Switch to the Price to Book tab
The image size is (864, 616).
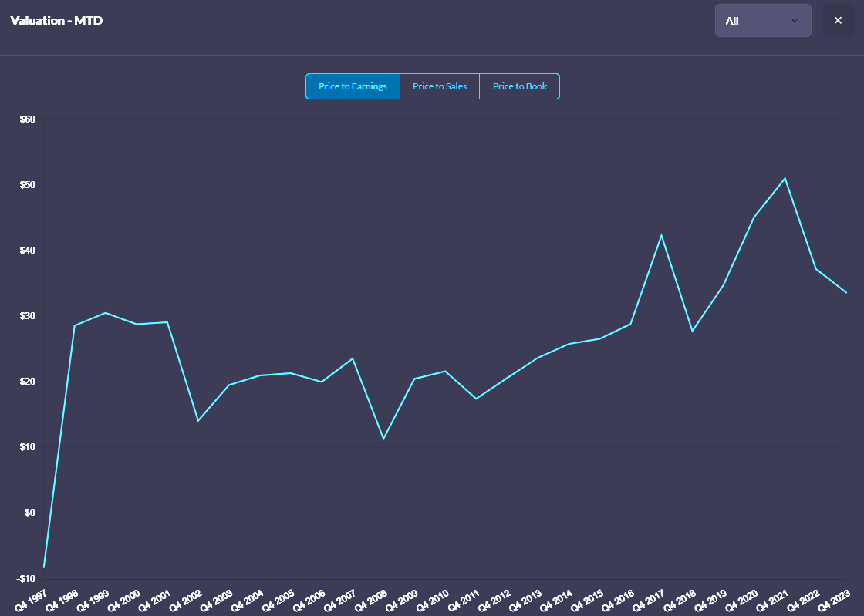[519, 86]
